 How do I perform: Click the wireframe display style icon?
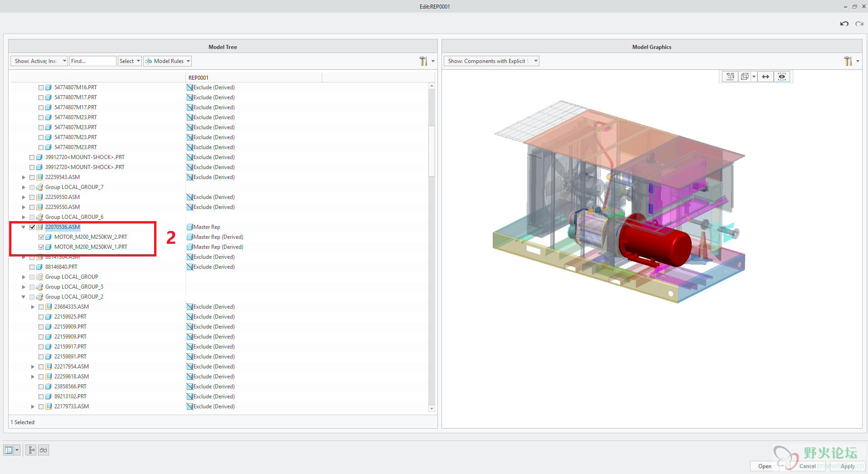[x=744, y=77]
